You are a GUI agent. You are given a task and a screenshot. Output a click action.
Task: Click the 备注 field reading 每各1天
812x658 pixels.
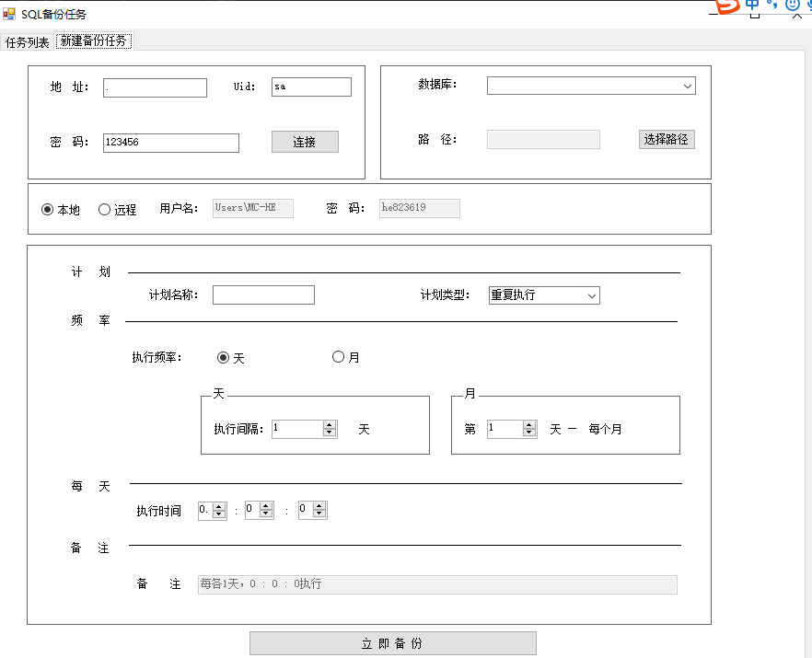click(437, 584)
